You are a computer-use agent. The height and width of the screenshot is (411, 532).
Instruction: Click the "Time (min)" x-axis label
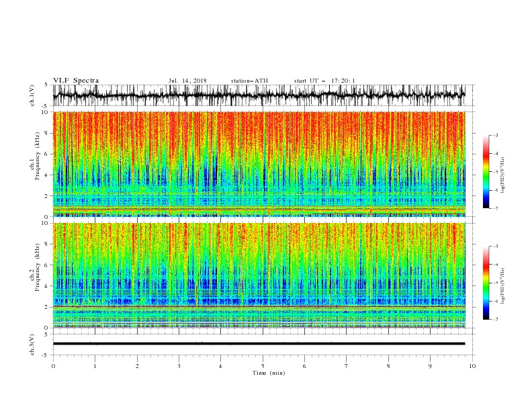[x=269, y=373]
